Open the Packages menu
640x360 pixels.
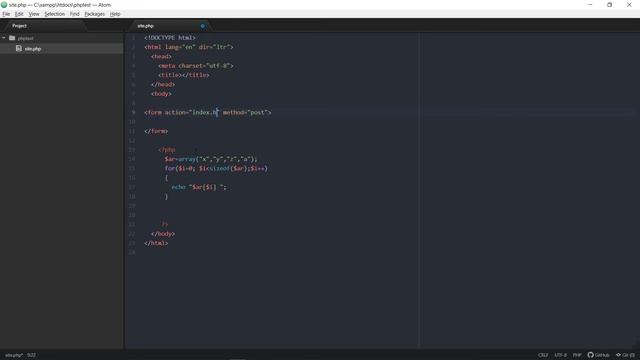tap(95, 14)
